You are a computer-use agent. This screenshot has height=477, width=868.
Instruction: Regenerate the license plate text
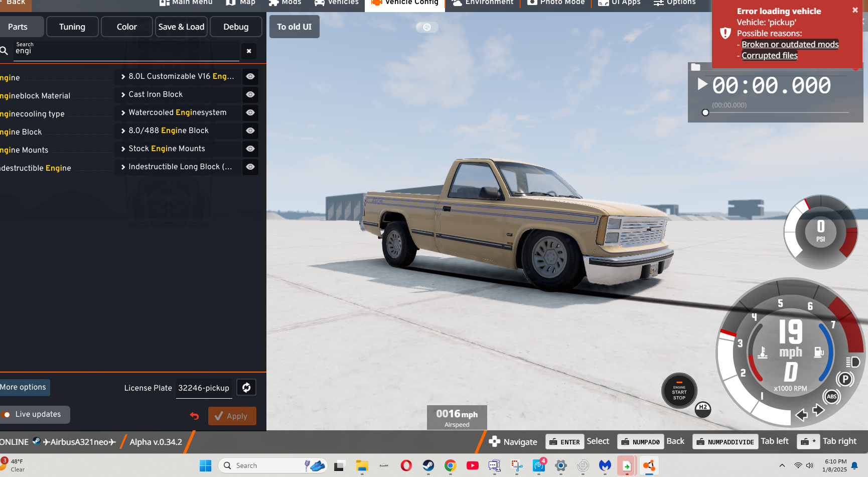[246, 388]
